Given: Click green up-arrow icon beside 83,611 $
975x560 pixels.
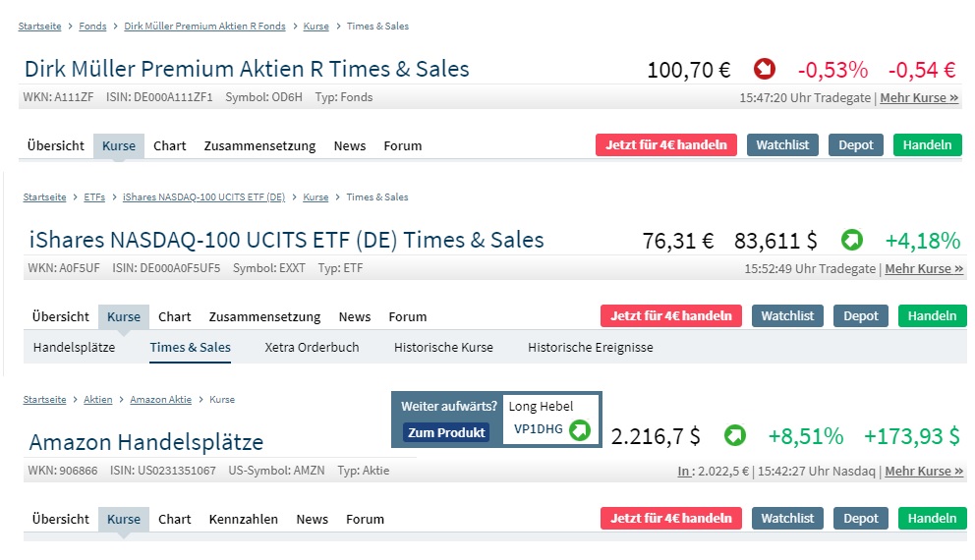Looking at the screenshot, I should point(851,241).
